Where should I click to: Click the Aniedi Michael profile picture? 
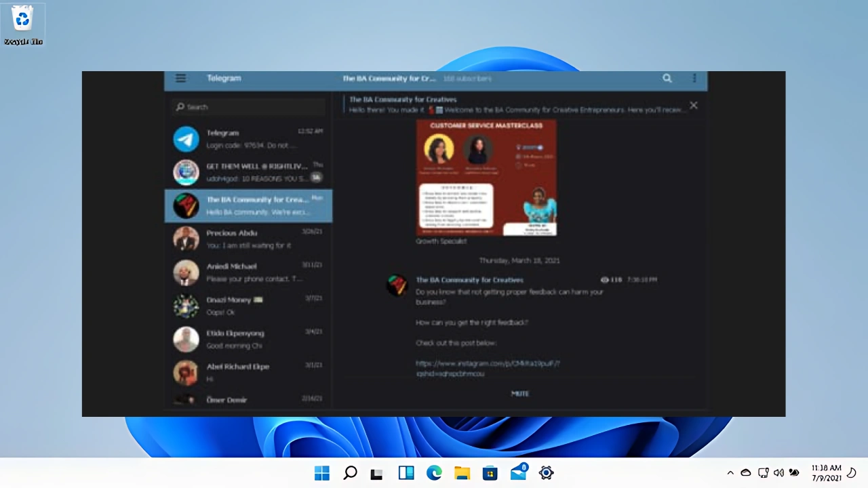(x=186, y=272)
